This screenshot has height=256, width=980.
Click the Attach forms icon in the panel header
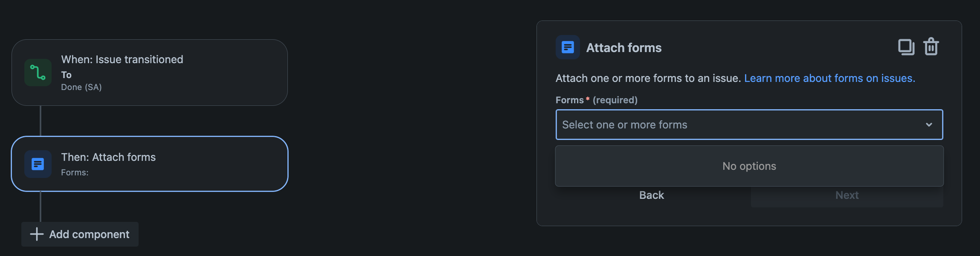pos(568,47)
